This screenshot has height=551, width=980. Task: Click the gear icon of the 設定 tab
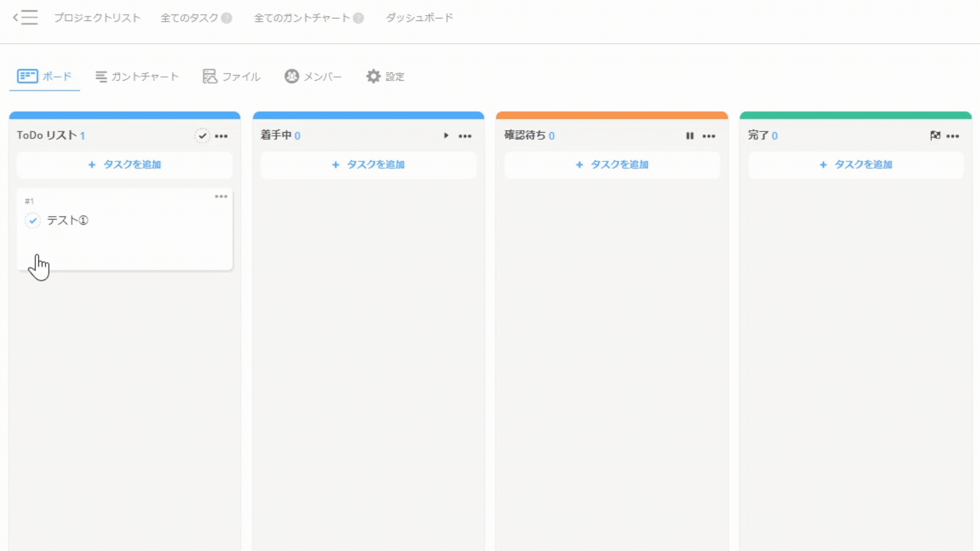[x=373, y=76]
